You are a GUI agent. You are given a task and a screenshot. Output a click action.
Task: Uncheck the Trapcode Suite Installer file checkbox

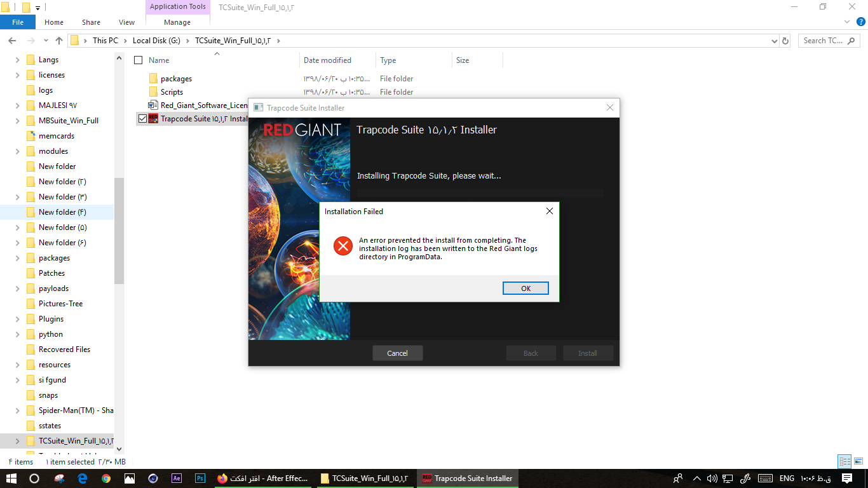tap(142, 119)
